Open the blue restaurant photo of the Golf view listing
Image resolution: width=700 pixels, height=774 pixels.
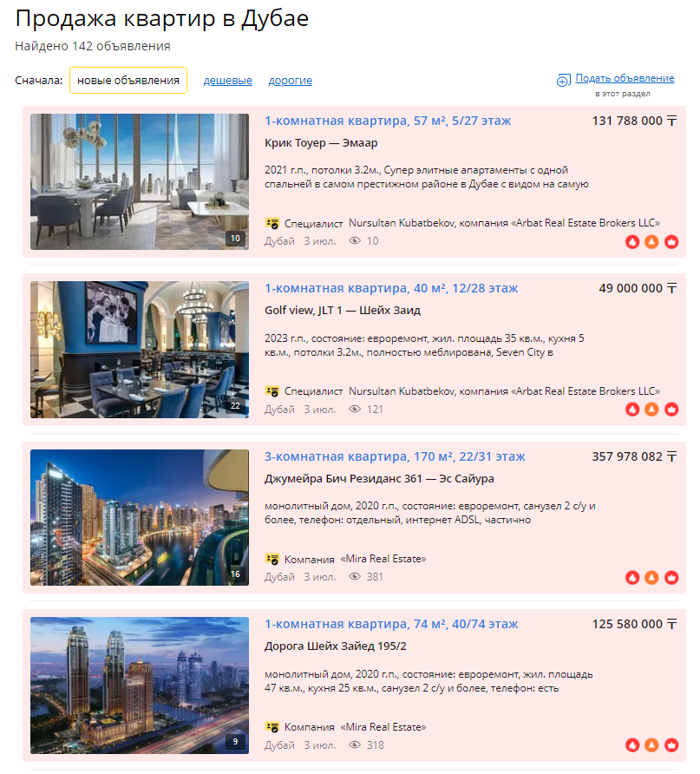click(x=140, y=350)
